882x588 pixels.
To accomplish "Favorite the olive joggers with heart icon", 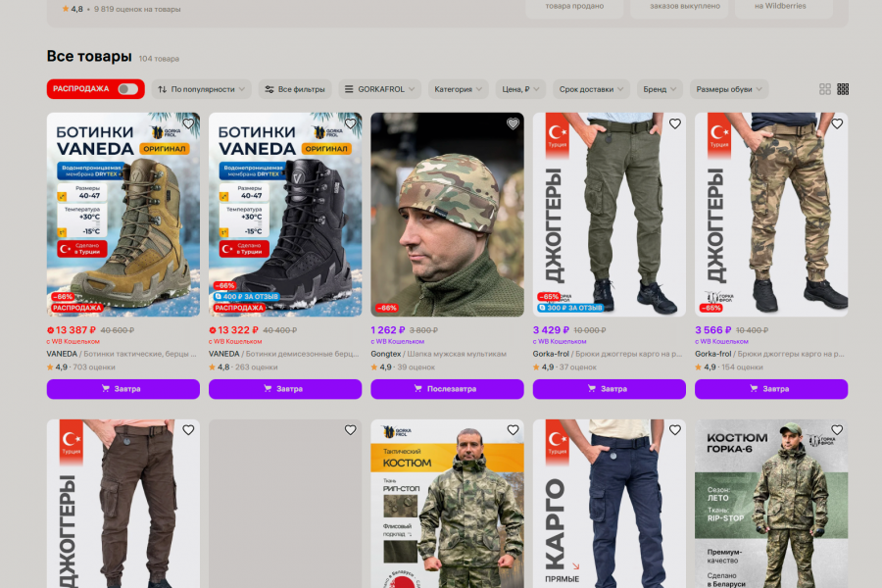I will tap(674, 123).
